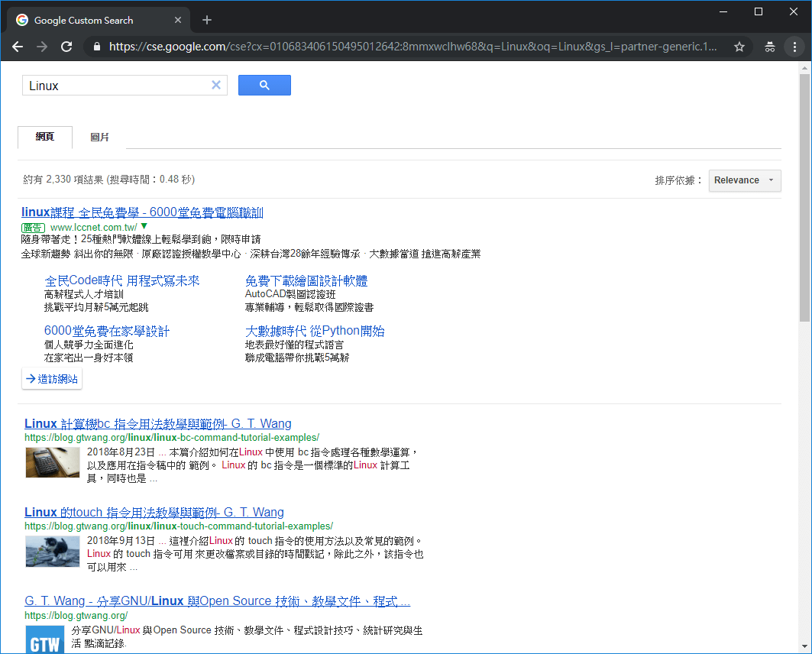Viewport: 812px width, 654px height.
Task: Bookmark this page with the star icon
Action: (x=739, y=47)
